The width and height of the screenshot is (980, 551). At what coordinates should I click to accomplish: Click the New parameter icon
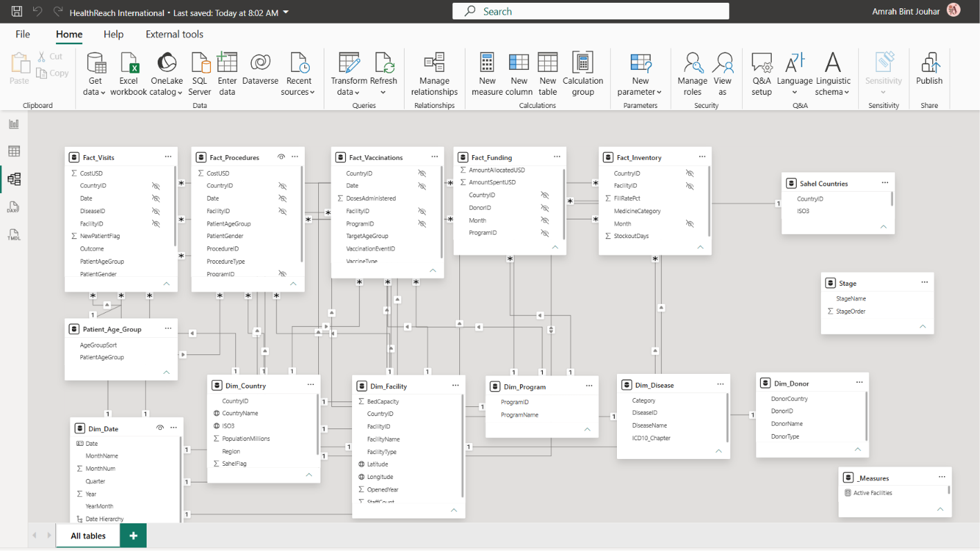pos(640,64)
